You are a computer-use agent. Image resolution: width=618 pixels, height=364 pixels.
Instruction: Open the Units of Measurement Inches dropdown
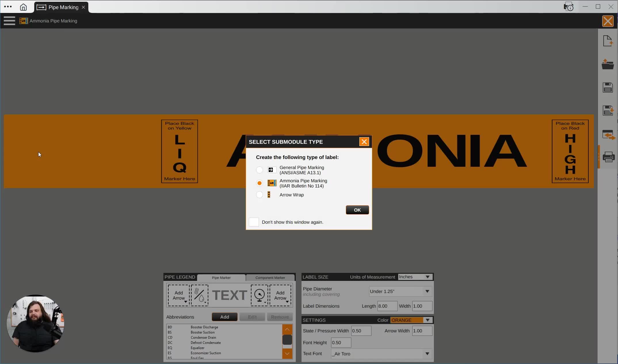(415, 277)
